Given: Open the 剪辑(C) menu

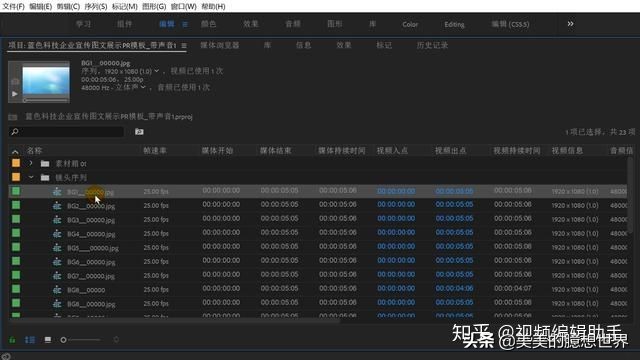Looking at the screenshot, I should pyautogui.click(x=68, y=7).
